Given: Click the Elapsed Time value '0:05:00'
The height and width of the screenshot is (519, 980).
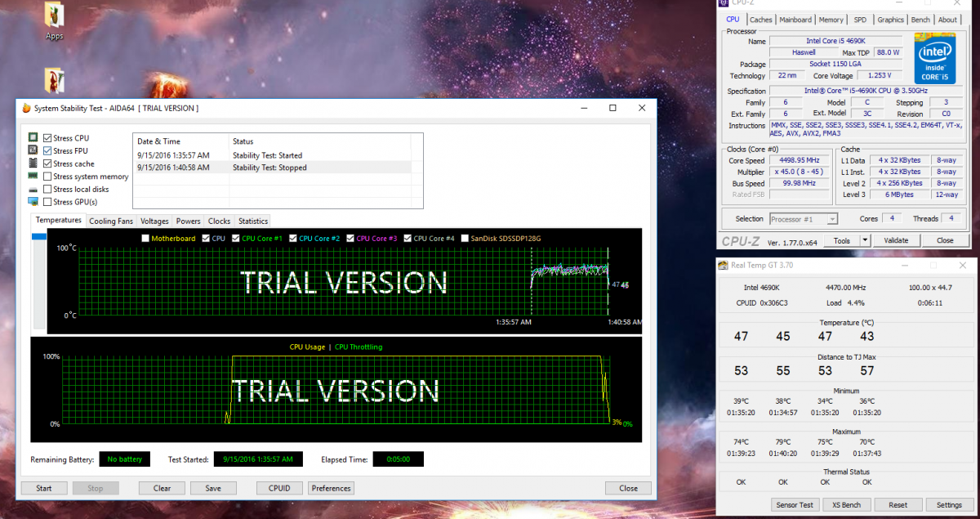Looking at the screenshot, I should pyautogui.click(x=398, y=459).
